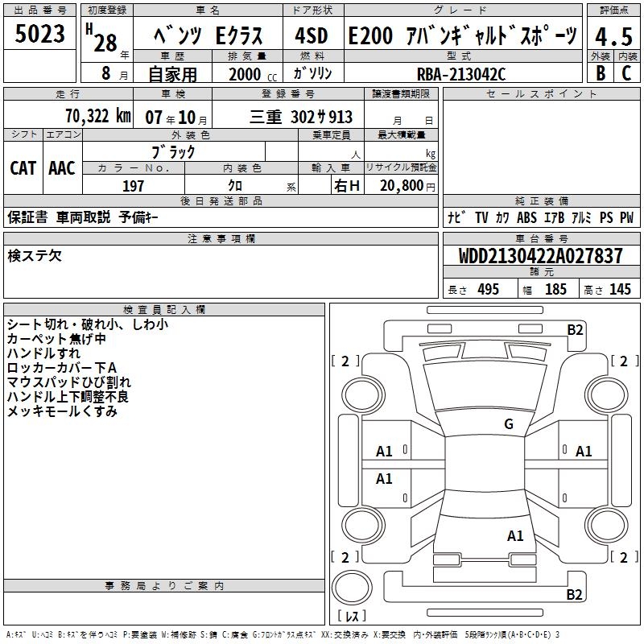Select the B2 mark on rear bumper
Image resolution: width=644 pixels, height=644 pixels.
[x=574, y=595]
